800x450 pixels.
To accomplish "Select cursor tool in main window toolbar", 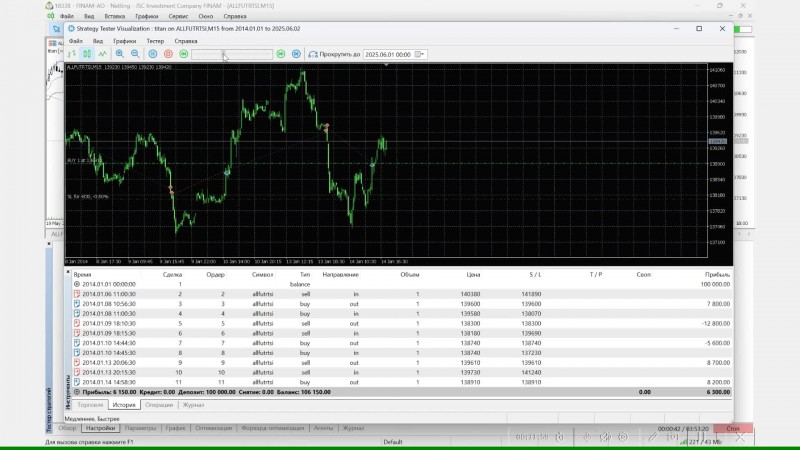I will [x=56, y=29].
